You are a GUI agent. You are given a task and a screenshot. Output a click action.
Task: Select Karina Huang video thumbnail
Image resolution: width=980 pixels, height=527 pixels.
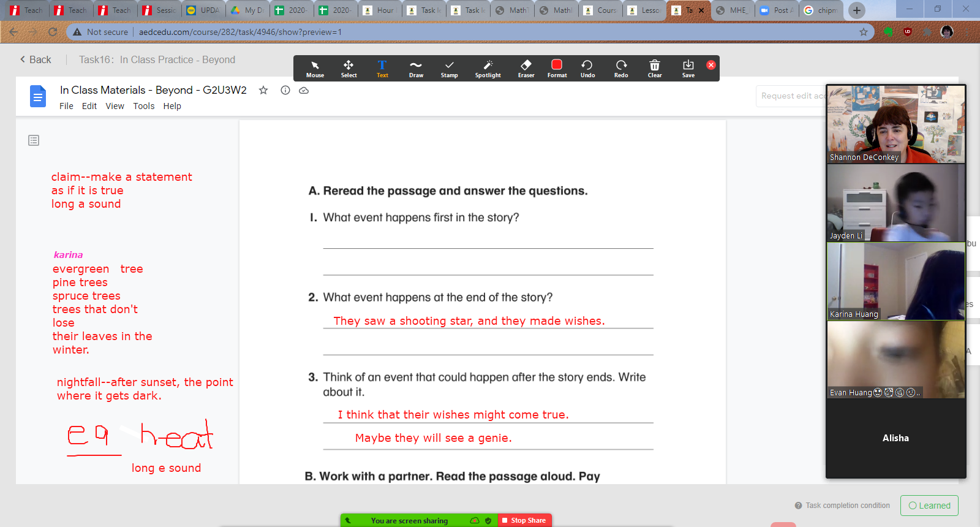coord(896,281)
